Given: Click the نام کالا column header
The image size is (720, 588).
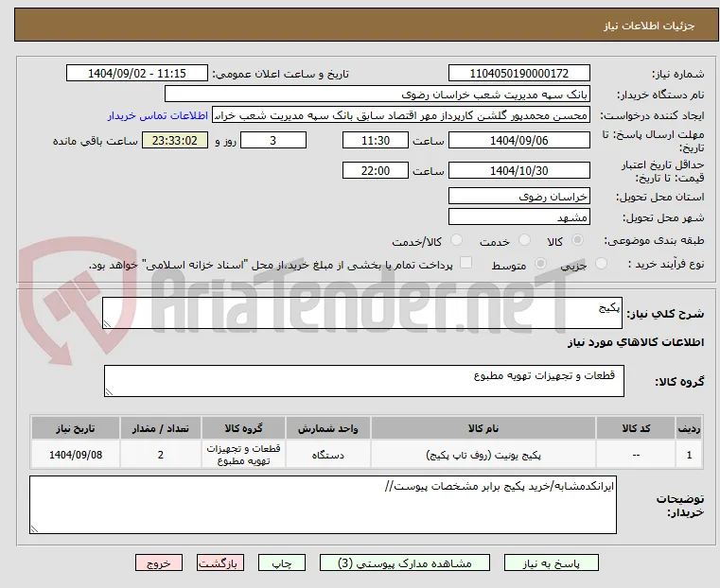Looking at the screenshot, I should pyautogui.click(x=483, y=428).
